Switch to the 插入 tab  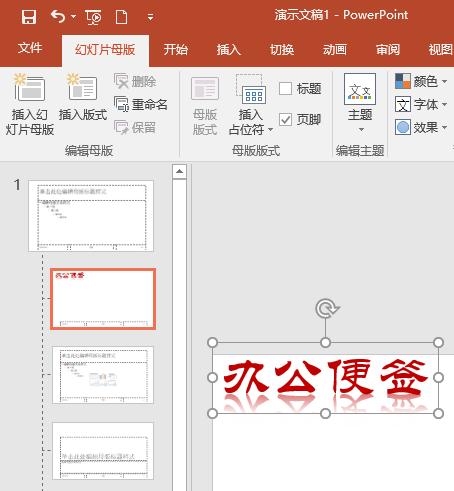tap(229, 50)
